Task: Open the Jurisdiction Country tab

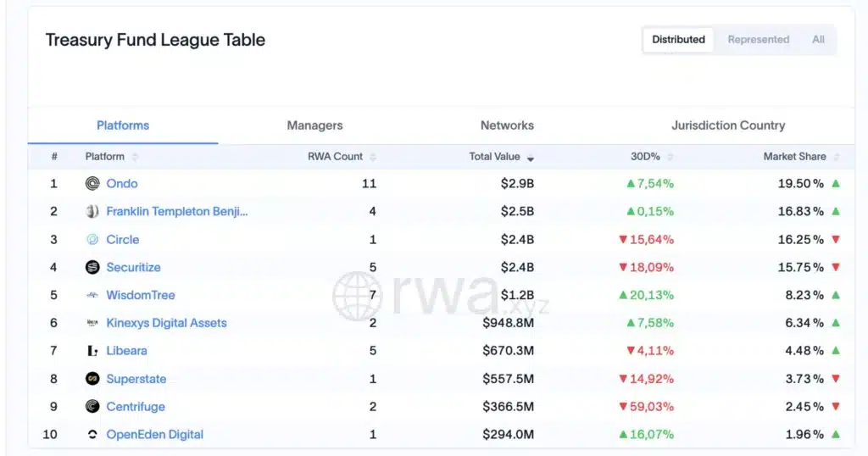Action: pos(728,125)
